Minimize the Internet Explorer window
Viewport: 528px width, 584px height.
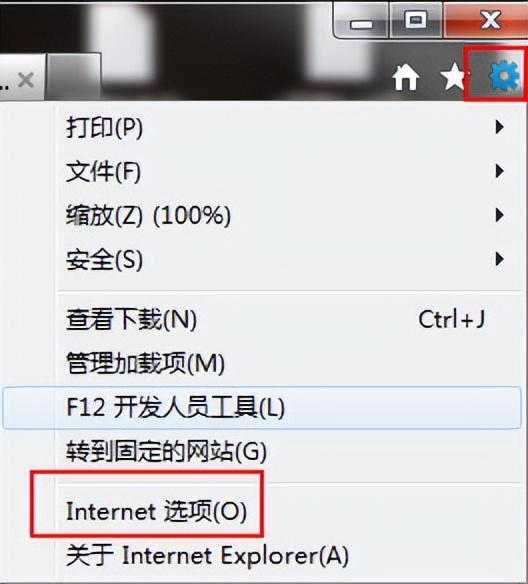pos(362,22)
